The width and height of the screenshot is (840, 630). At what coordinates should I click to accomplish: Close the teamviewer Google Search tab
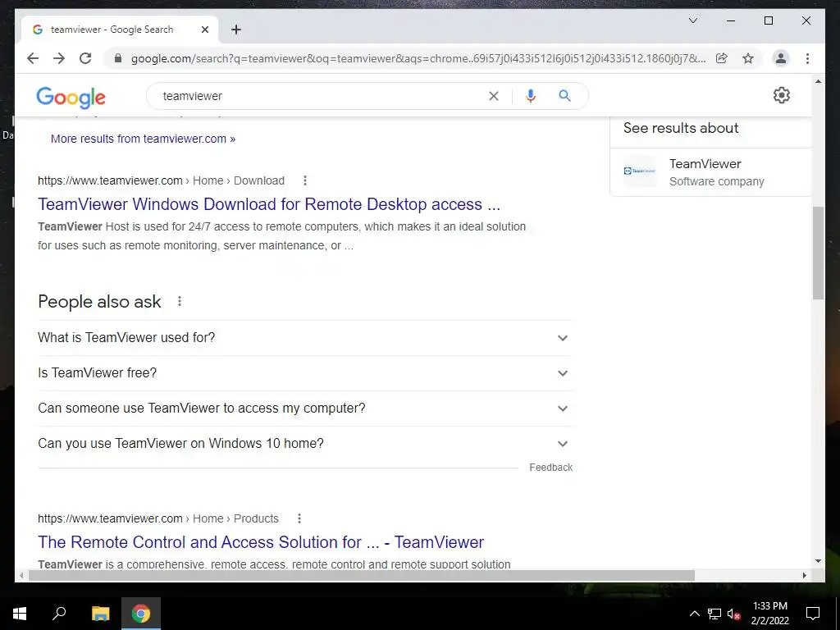pyautogui.click(x=204, y=30)
